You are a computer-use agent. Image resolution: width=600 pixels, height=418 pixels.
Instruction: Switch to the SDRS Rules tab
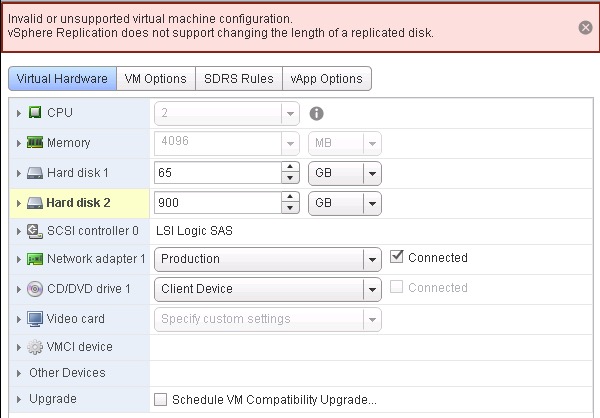238,79
